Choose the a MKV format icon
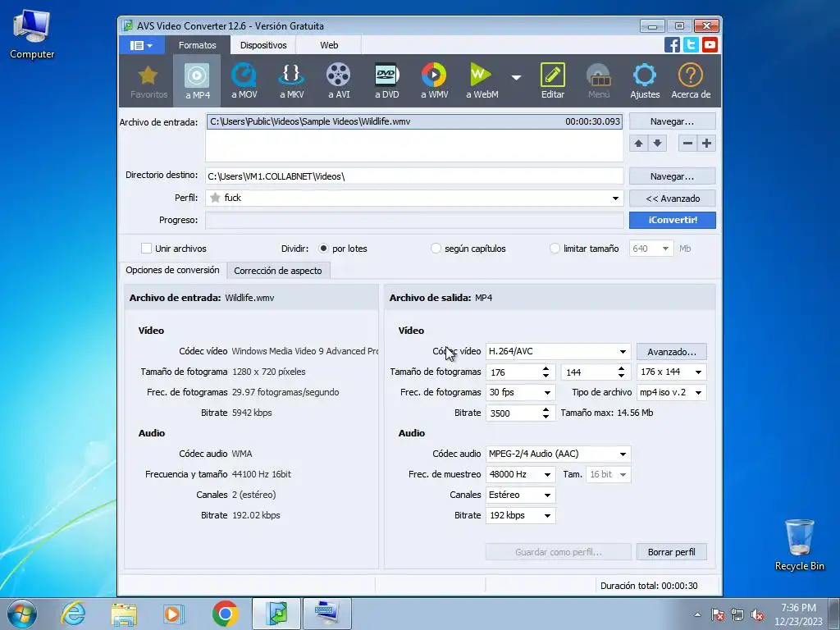This screenshot has width=840, height=630. [291, 81]
